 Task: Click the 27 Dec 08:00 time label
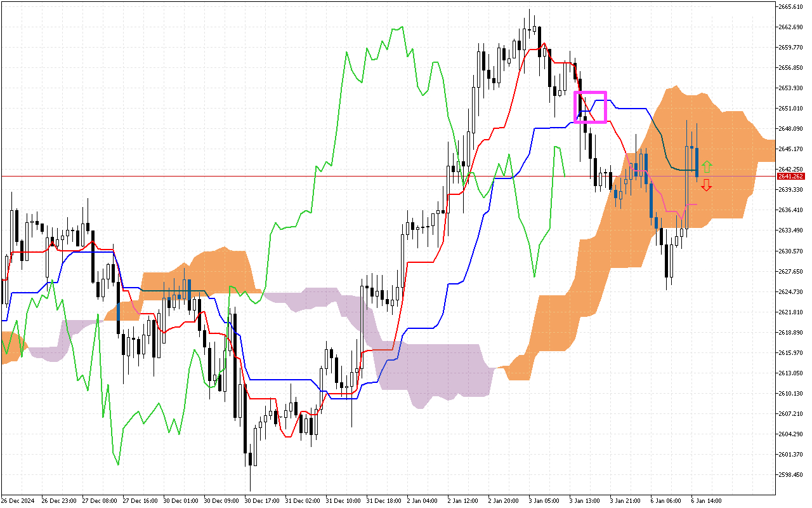click(100, 501)
